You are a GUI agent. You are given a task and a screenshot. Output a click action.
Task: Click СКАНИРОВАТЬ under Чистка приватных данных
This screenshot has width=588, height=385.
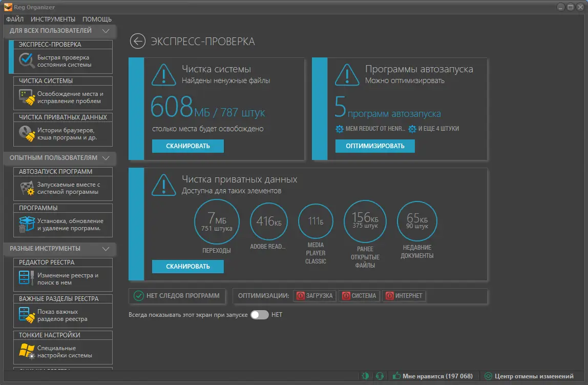point(188,267)
